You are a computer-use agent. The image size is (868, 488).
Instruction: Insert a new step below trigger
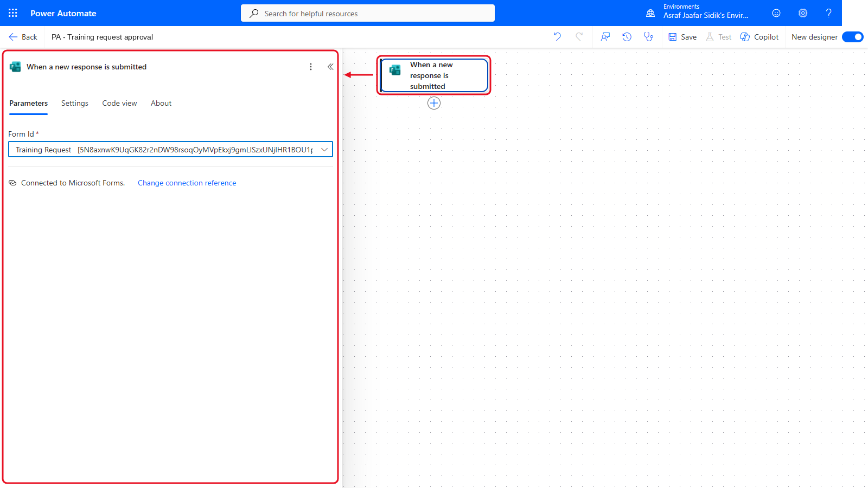coord(434,103)
